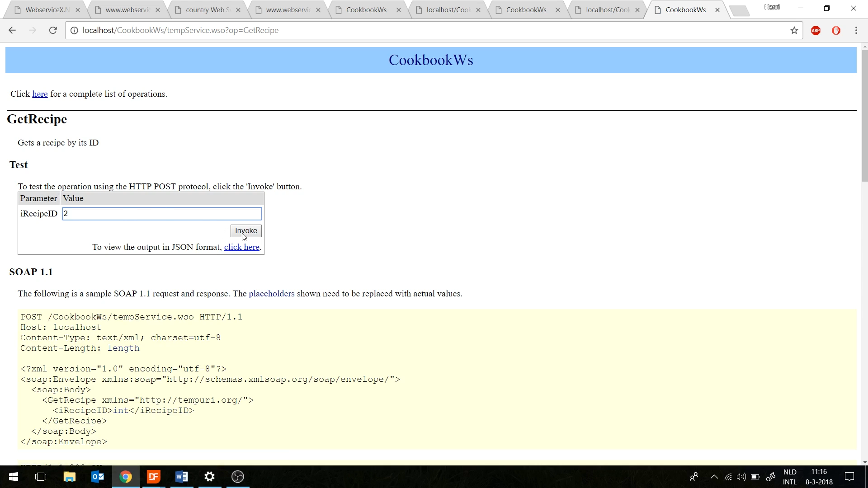868x488 pixels.
Task: Open the volume control in tray
Action: [x=741, y=477]
